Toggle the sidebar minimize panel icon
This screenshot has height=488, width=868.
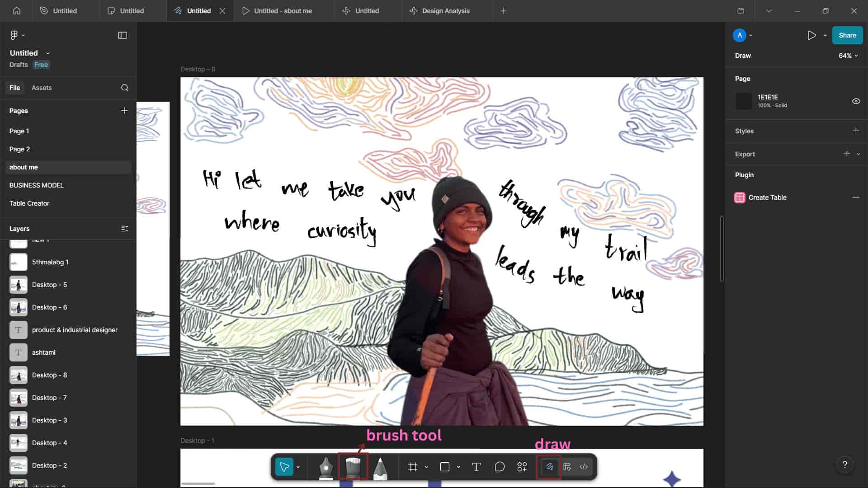[123, 35]
